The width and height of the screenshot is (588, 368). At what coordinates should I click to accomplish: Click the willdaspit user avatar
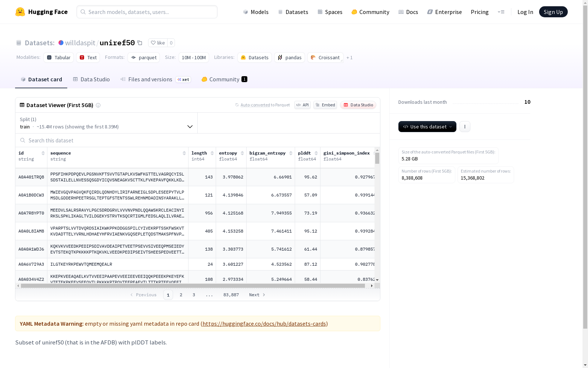(61, 43)
